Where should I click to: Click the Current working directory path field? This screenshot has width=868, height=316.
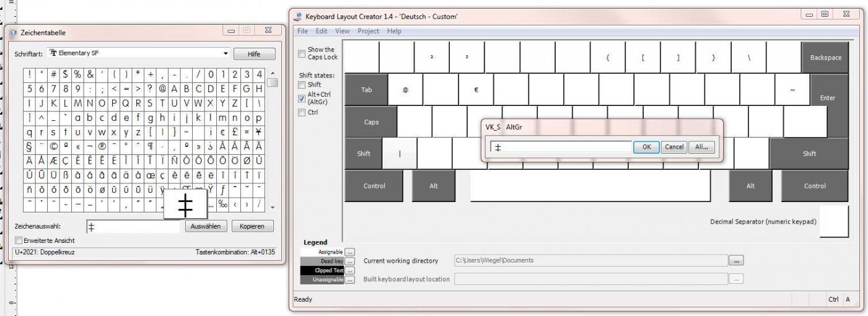pos(590,261)
